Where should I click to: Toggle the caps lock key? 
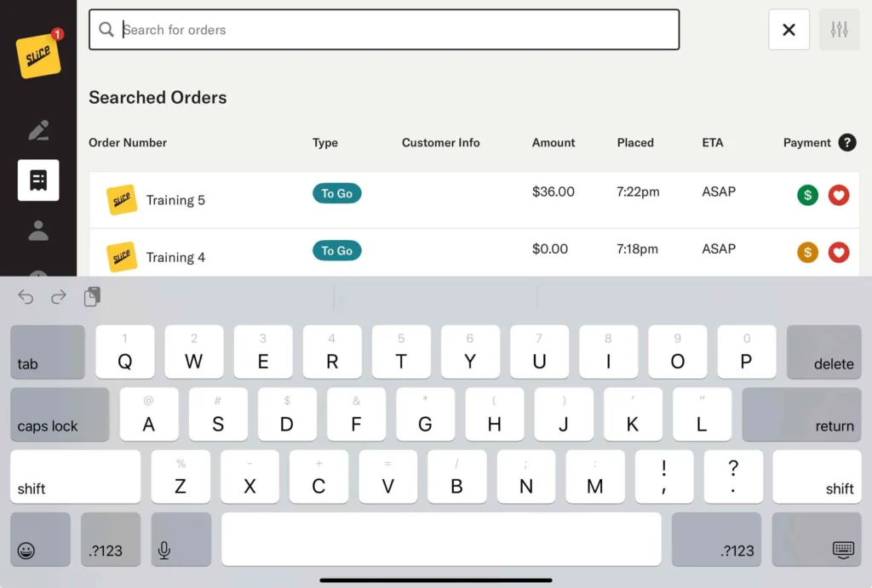(60, 414)
